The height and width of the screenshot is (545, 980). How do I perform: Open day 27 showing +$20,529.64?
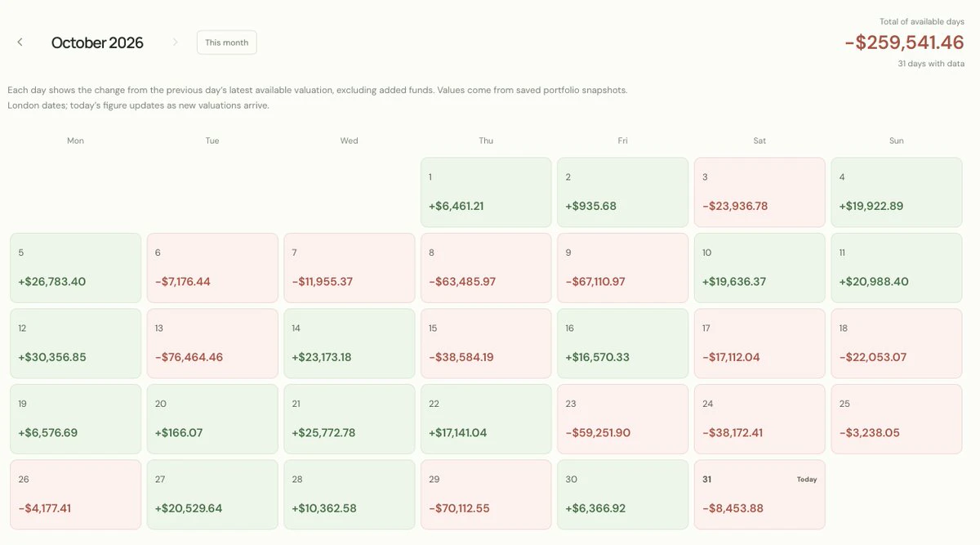click(x=212, y=495)
